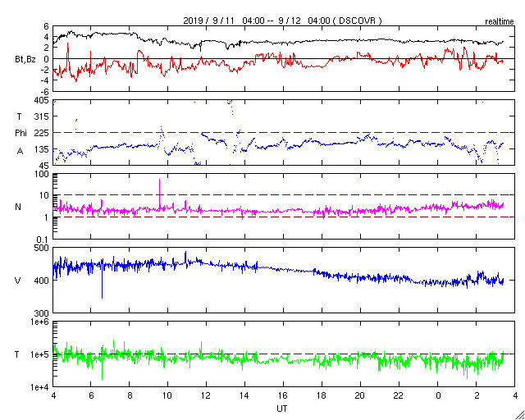Click the "1e+5" temperature axis tick

click(x=40, y=354)
